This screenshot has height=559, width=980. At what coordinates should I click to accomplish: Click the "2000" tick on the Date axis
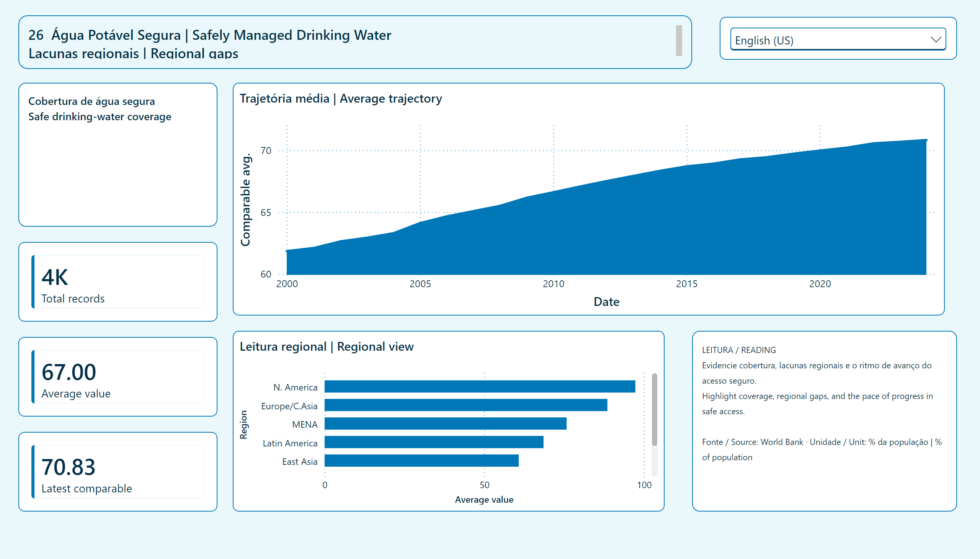point(287,284)
